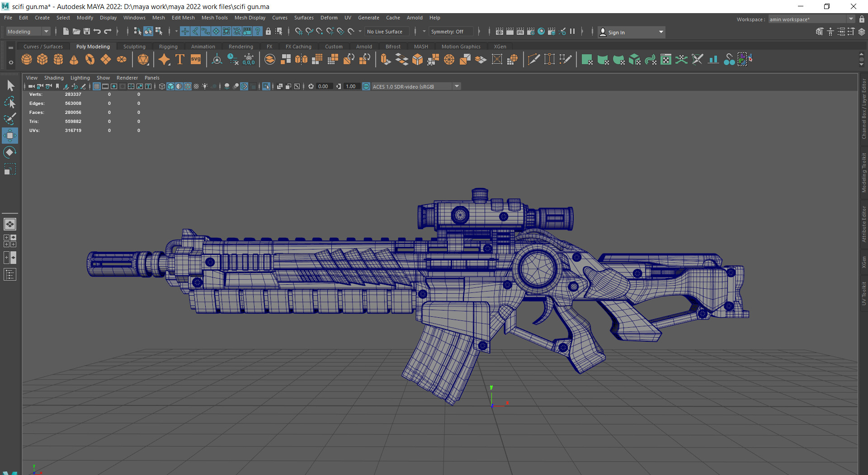Open the ACES color space dropdown
The width and height of the screenshot is (868, 475).
(x=457, y=86)
